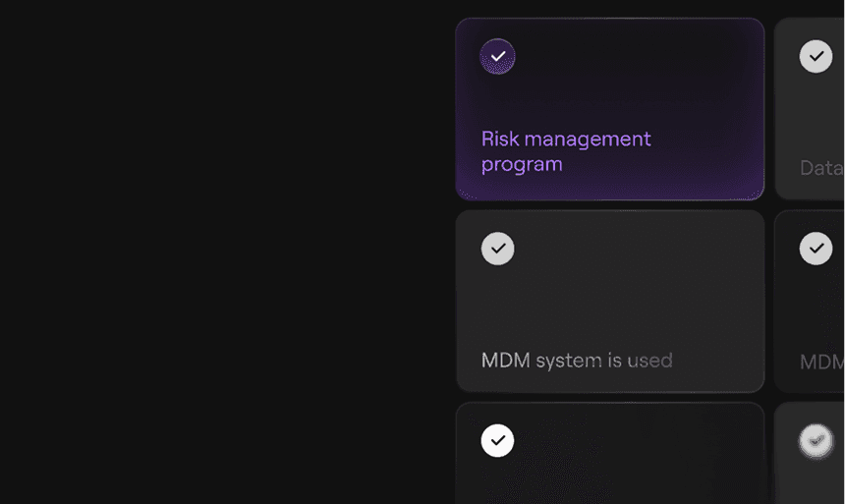Click the partially visible Data label
The image size is (845, 504).
point(821,168)
